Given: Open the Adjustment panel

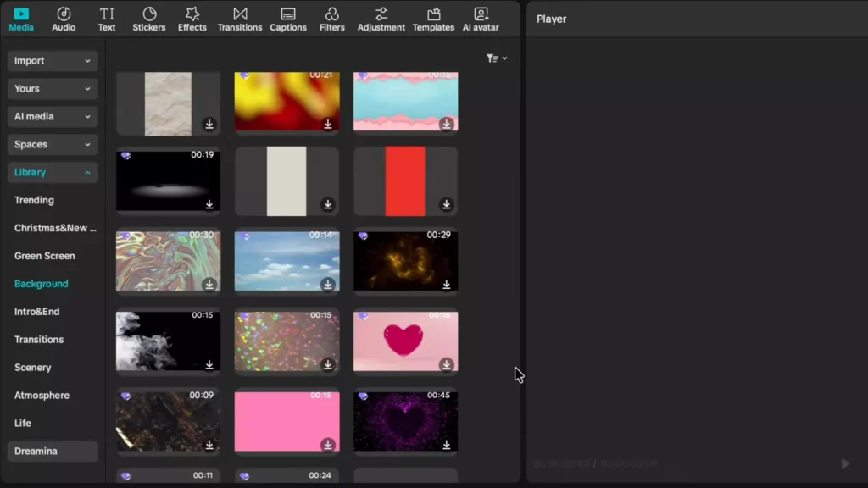Looking at the screenshot, I should coord(381,19).
